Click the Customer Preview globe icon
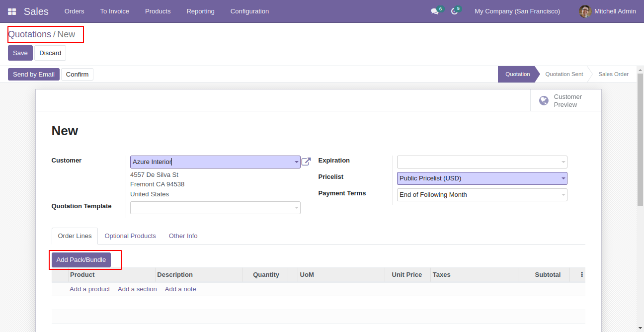Image resolution: width=644 pixels, height=332 pixels. click(x=544, y=101)
